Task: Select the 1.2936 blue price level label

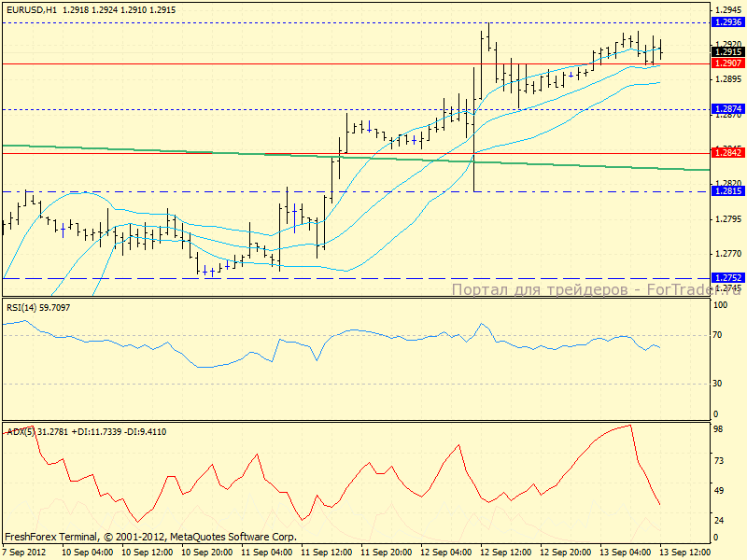Action: coord(726,21)
